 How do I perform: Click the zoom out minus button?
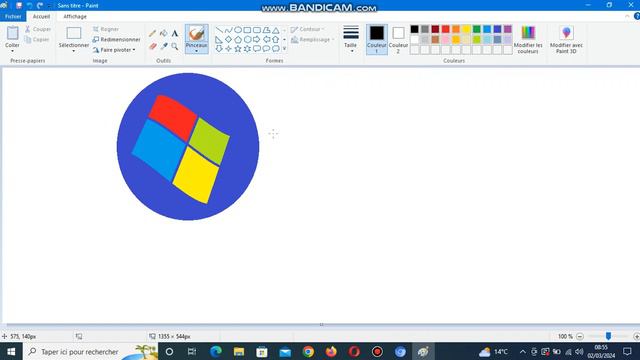click(x=580, y=336)
